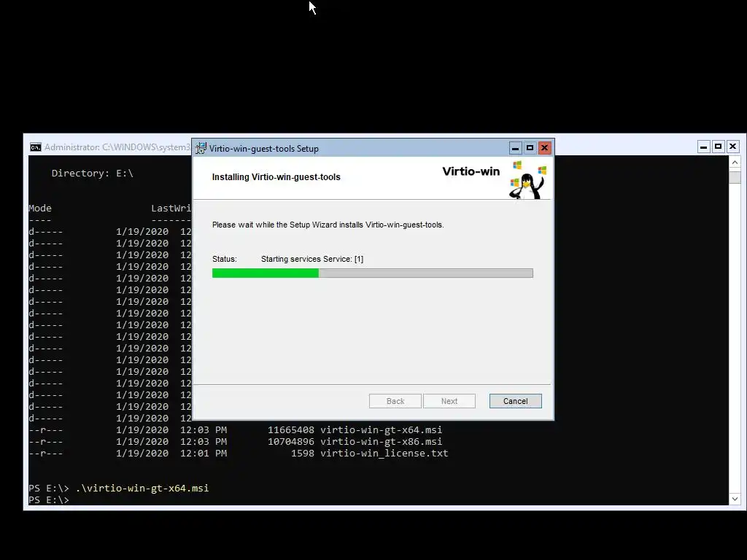Close the Administrator console window
This screenshot has height=560, width=747.
pyautogui.click(x=732, y=147)
